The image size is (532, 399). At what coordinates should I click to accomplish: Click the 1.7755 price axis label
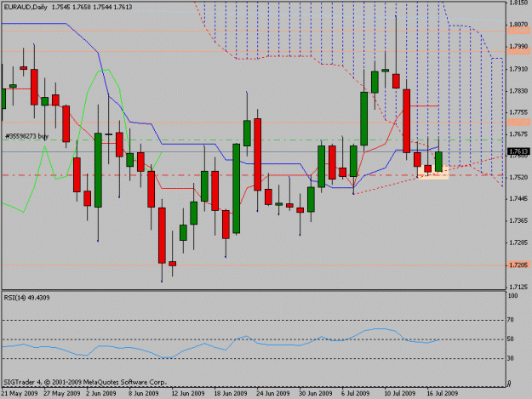tap(518, 112)
